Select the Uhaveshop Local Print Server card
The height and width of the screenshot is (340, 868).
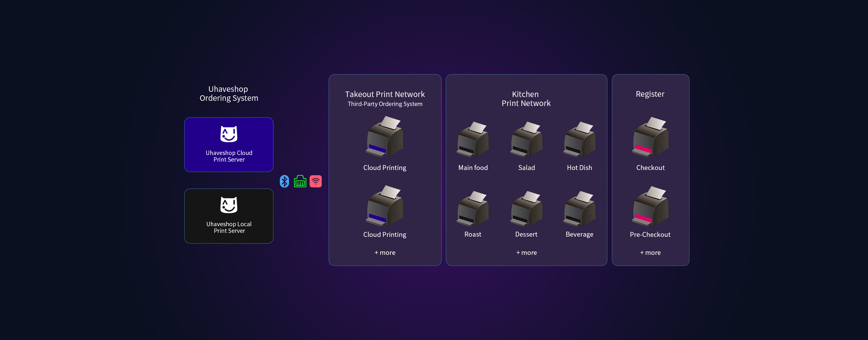pyautogui.click(x=229, y=216)
